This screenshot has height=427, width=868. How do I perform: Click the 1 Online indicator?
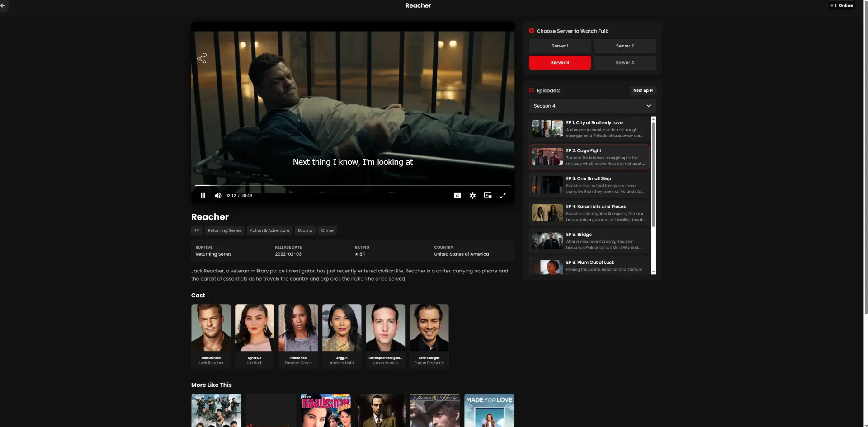[x=842, y=5]
